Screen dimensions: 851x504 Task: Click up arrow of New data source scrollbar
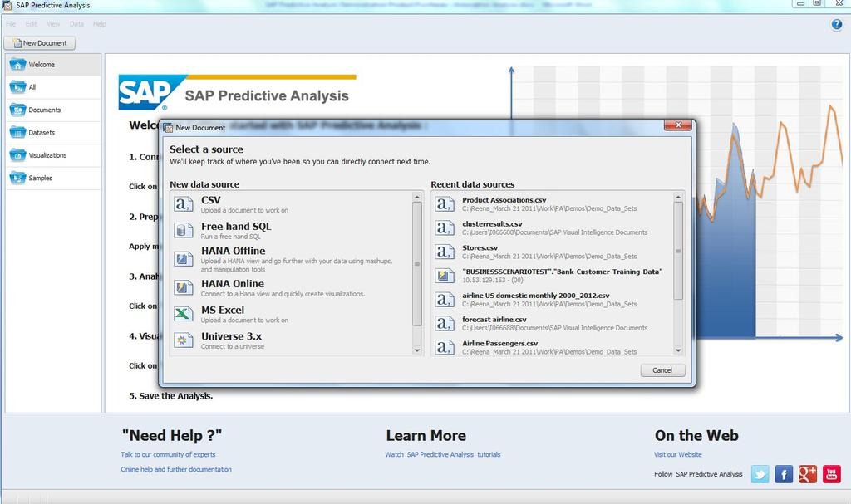(417, 197)
